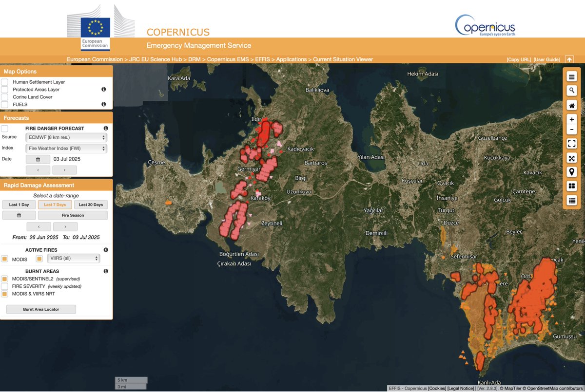Show info for Fire Danger Forecast
The image size is (585, 392).
coord(106,129)
